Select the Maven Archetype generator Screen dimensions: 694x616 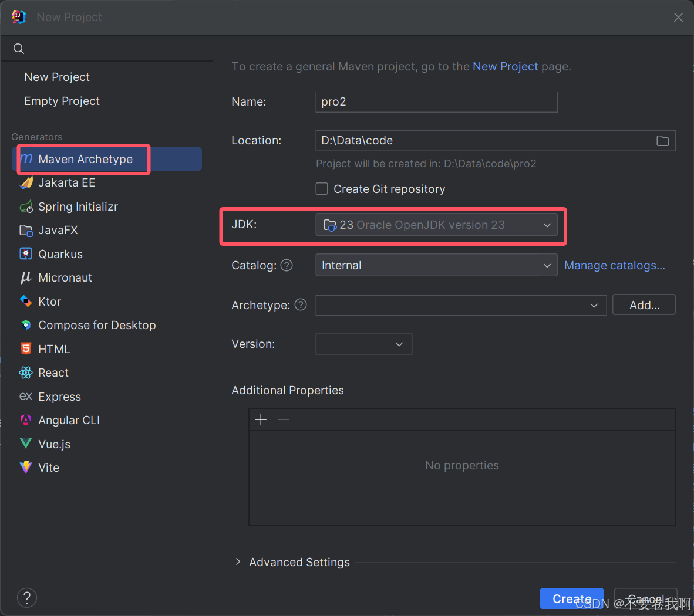point(107,159)
